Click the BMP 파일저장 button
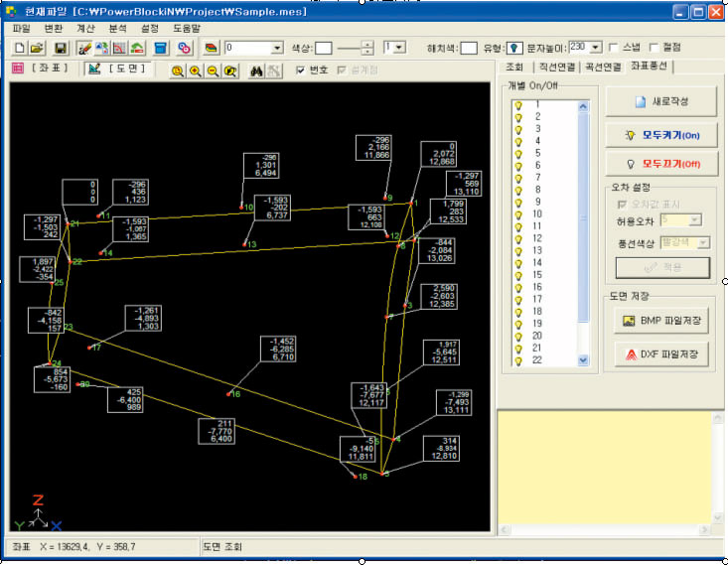The image size is (728, 566). (659, 320)
